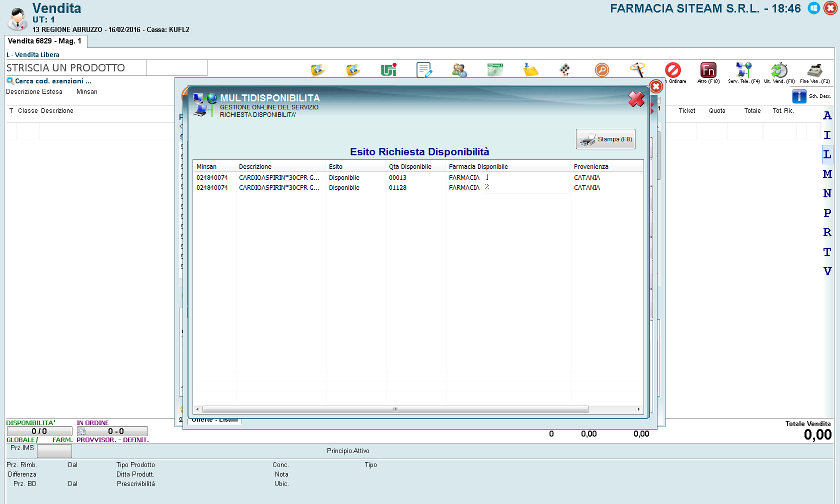Viewport: 840px width, 504px height.
Task: Click the scrollbar left arrow in results grid
Action: tap(197, 409)
